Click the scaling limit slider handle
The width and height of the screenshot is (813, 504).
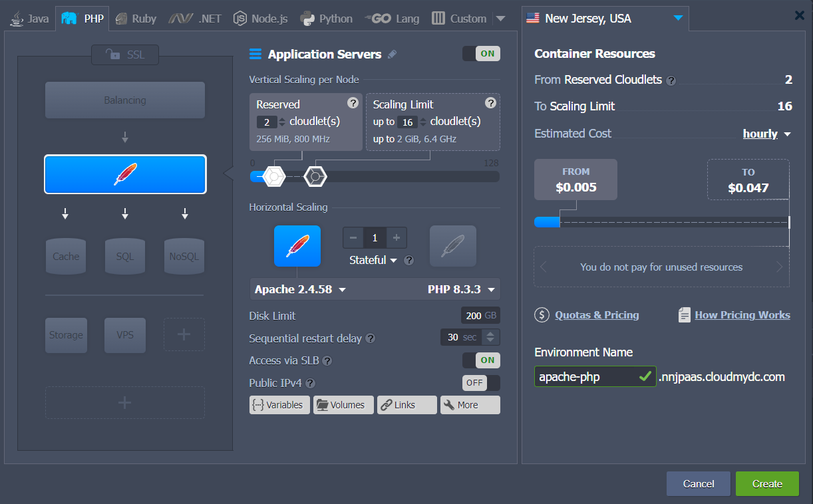click(315, 176)
